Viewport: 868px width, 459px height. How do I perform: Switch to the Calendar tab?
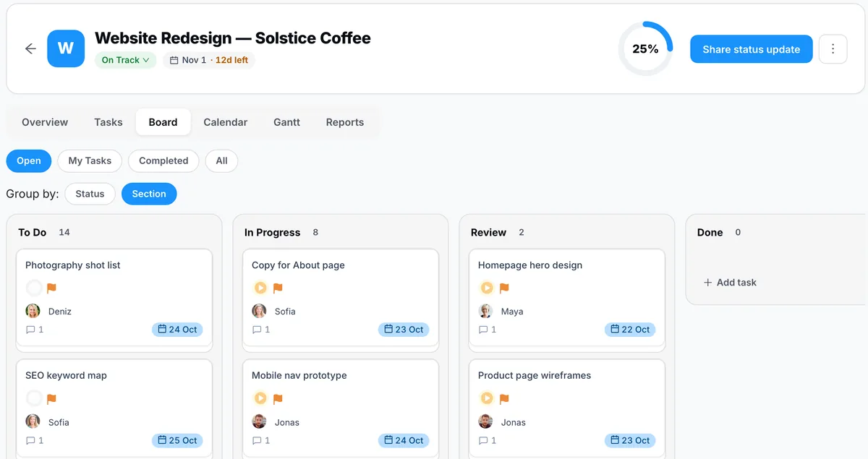226,122
